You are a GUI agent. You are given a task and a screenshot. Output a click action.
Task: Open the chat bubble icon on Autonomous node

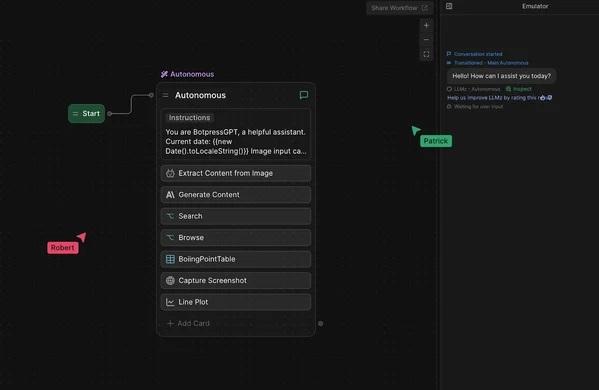(304, 95)
